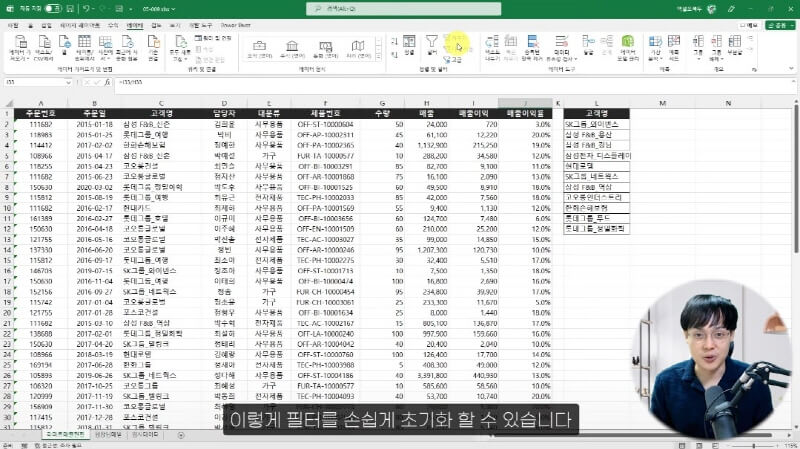
Task: Click the Sort Z to A icon
Action: (394, 54)
